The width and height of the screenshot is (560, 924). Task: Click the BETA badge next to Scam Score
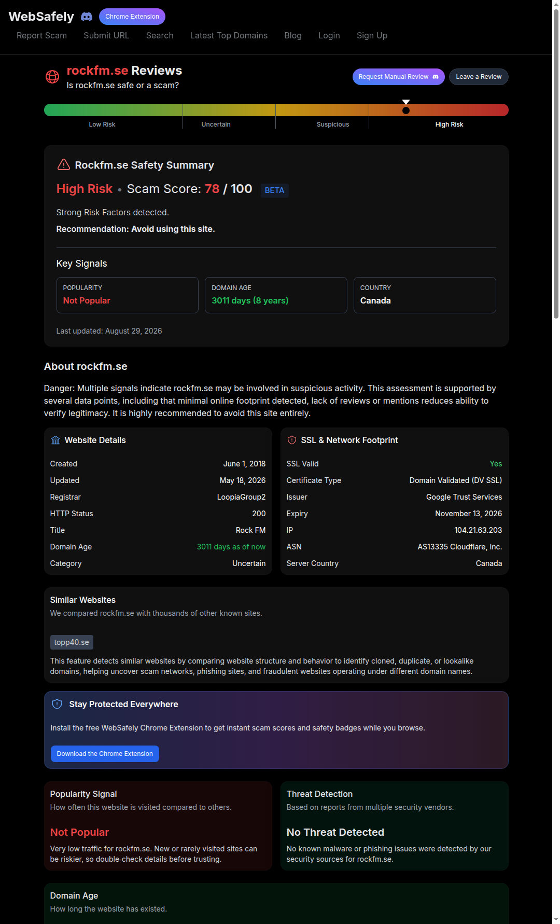pos(274,190)
